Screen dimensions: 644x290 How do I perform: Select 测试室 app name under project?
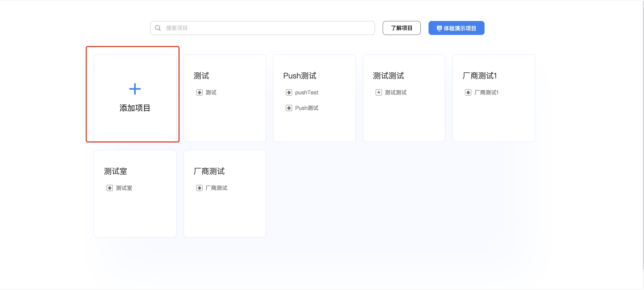click(x=124, y=188)
